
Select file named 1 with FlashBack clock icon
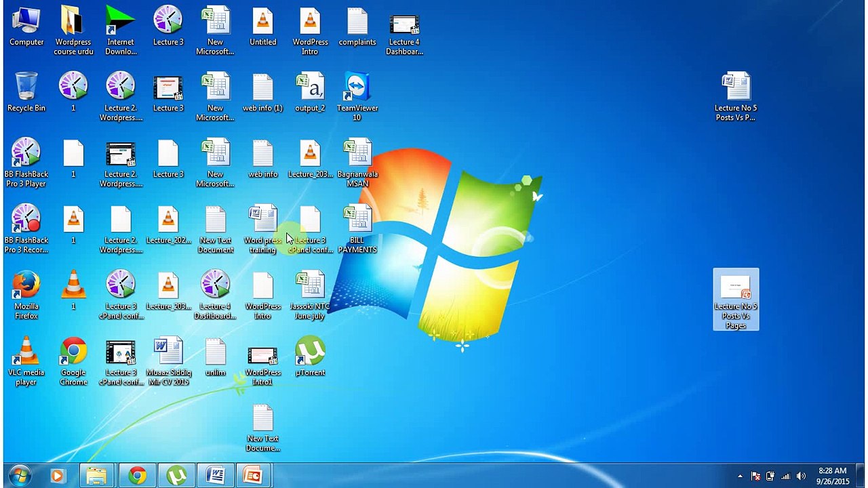[73, 93]
